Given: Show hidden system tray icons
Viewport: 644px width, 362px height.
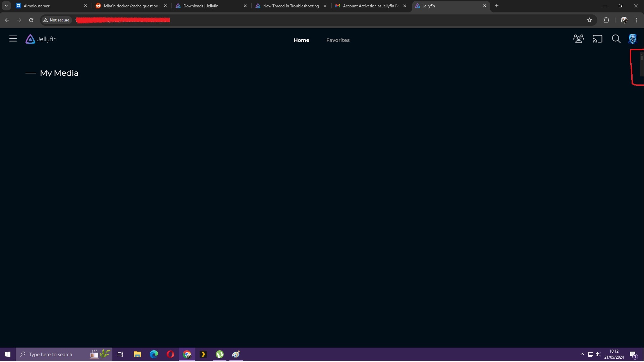Looking at the screenshot, I should (582, 355).
